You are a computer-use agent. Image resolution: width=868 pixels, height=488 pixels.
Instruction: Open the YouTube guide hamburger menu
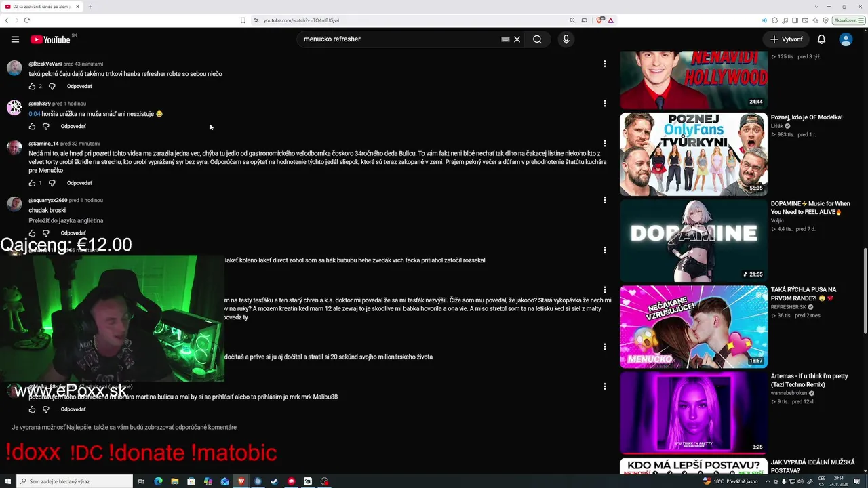15,39
